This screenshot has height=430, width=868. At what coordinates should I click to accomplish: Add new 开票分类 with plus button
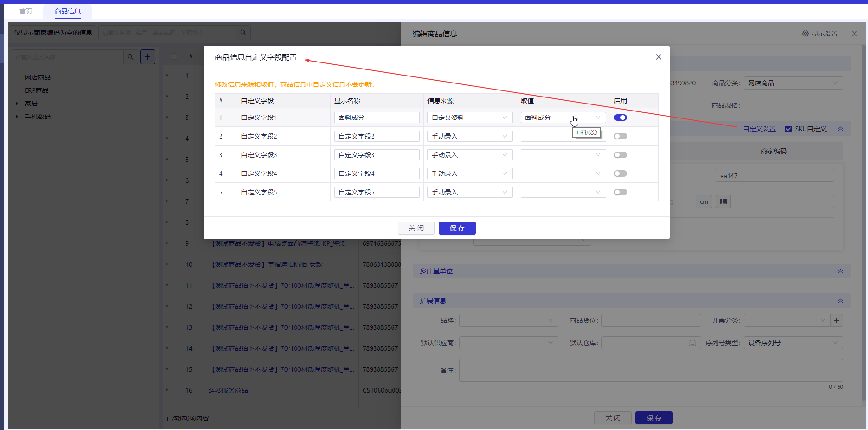click(x=837, y=320)
